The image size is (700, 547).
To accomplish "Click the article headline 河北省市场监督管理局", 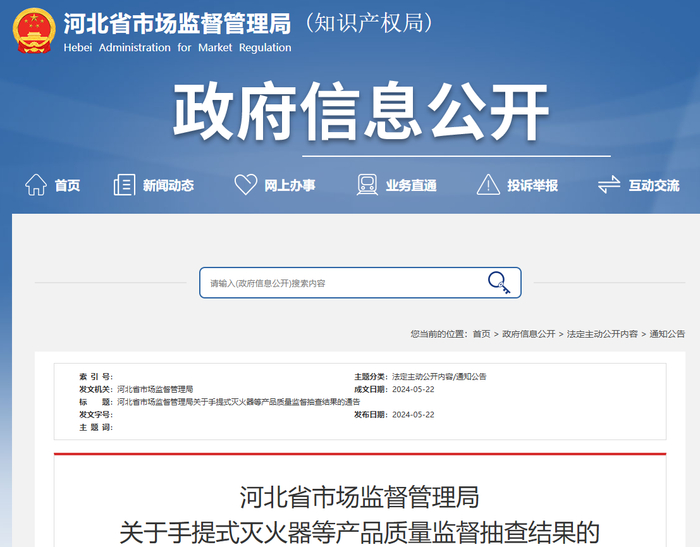I will pyautogui.click(x=360, y=497).
